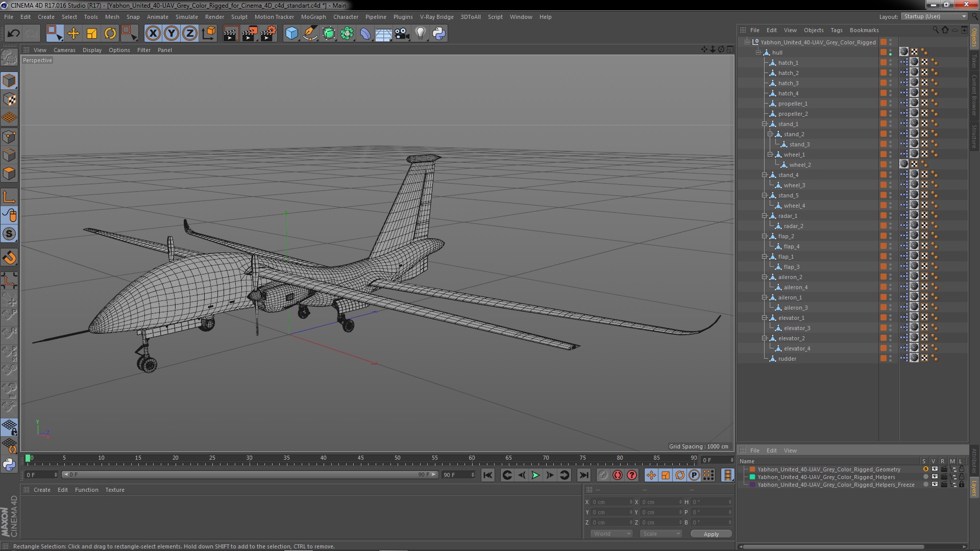Toggle Autokeying button
Screen dimensions: 980x551
point(618,475)
